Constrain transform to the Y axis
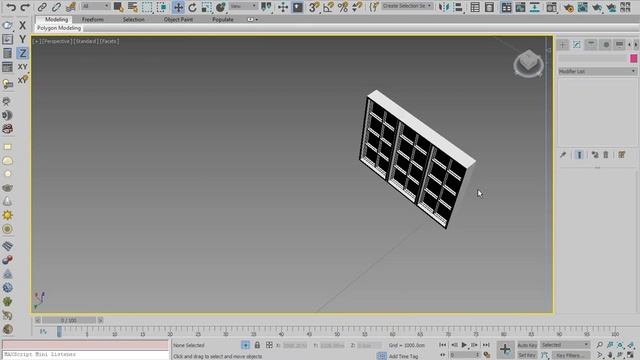 pos(22,39)
